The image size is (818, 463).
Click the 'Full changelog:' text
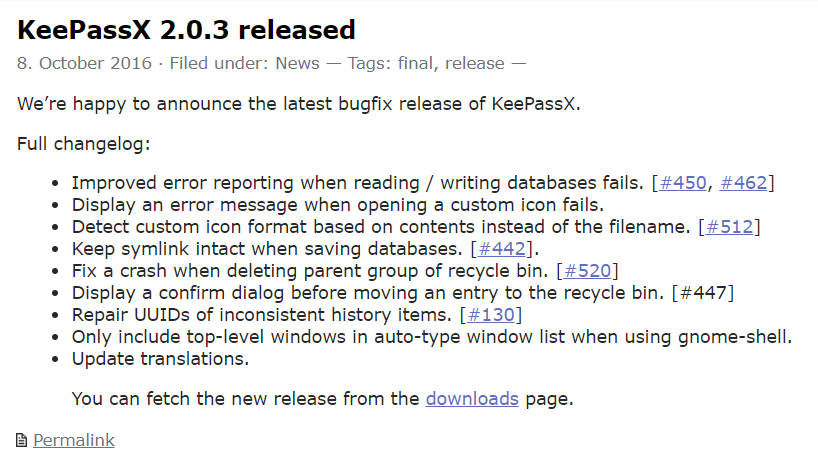click(x=83, y=143)
